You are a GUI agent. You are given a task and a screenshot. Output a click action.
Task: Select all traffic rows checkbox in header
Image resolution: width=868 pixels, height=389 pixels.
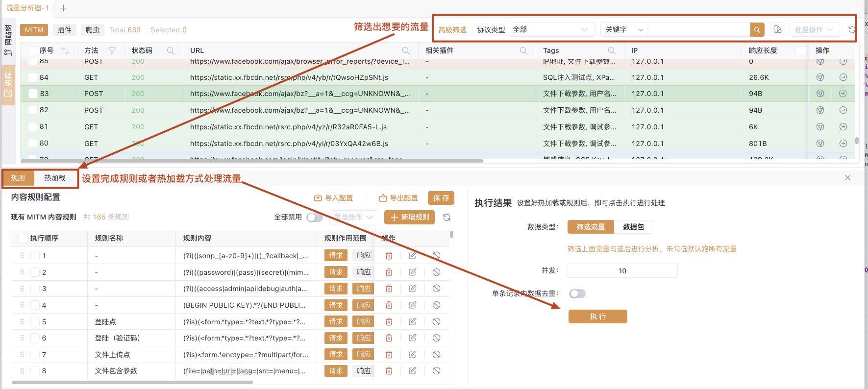(x=32, y=50)
